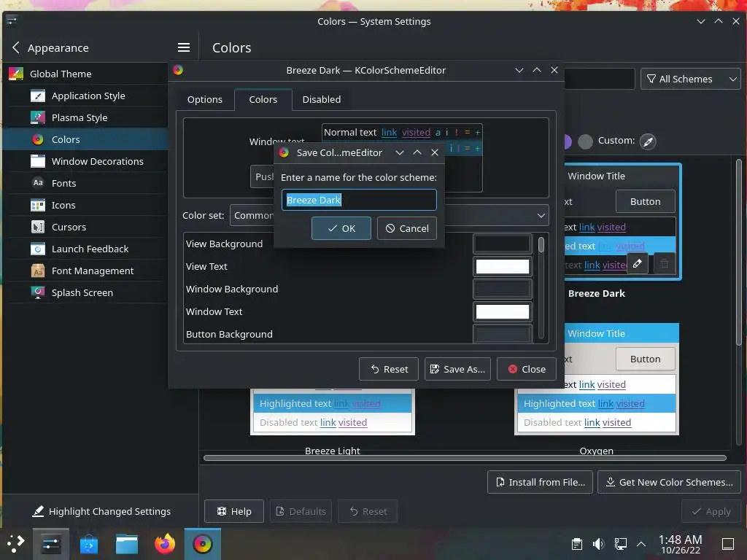The width and height of the screenshot is (747, 560).
Task: Click the Save As... button
Action: tap(457, 369)
